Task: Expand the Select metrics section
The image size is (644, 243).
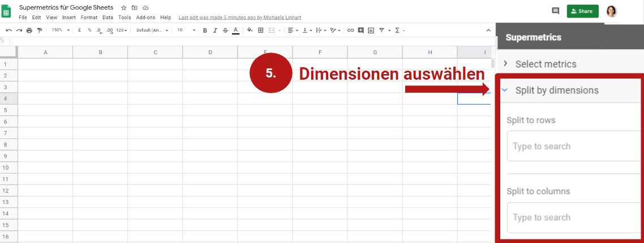Action: [x=546, y=64]
